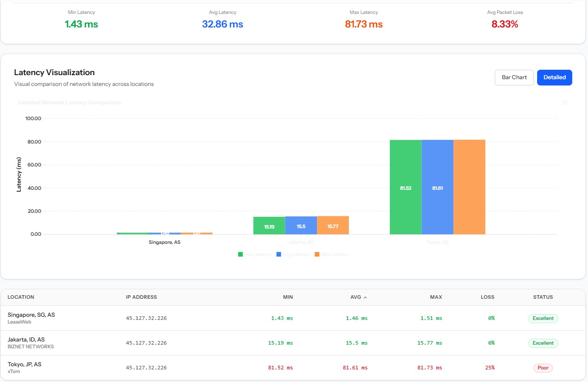
Task: Click IP address in the Singapore row
Action: pyautogui.click(x=146, y=318)
